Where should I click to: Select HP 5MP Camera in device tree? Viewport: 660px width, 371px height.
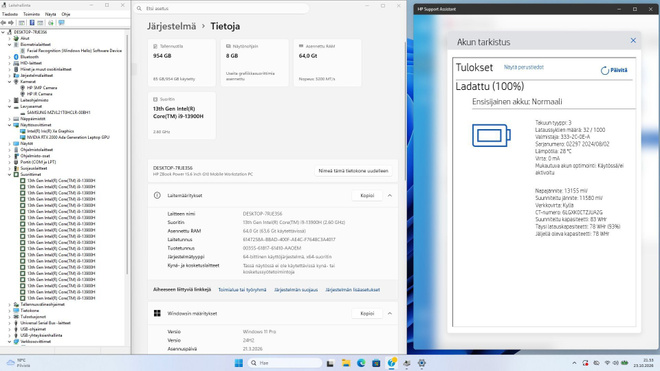[42, 88]
